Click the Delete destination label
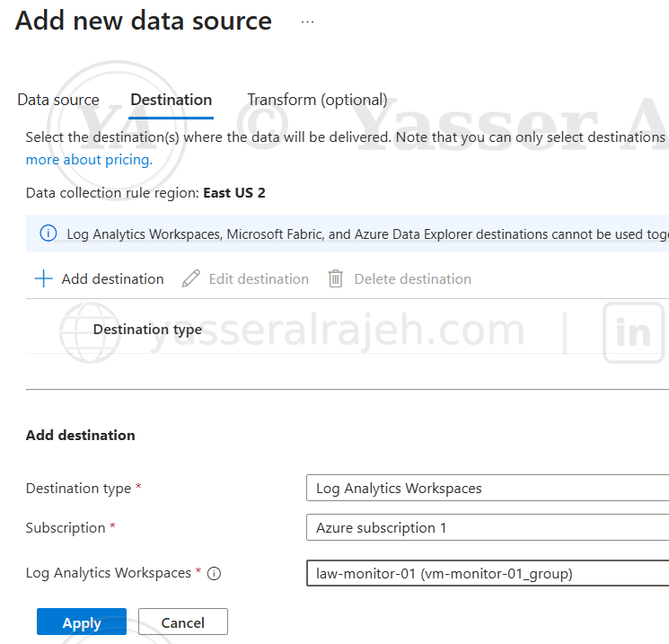This screenshot has width=669, height=644. (x=412, y=278)
